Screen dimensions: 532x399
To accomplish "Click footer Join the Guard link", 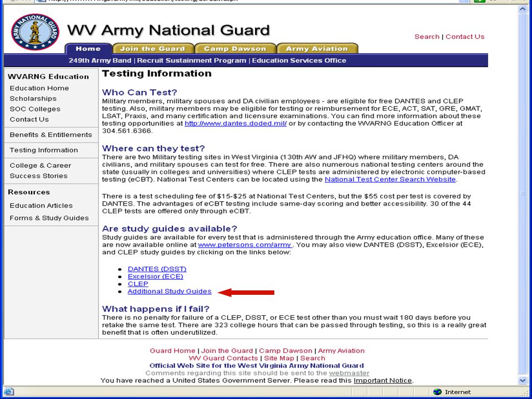I will [227, 351].
